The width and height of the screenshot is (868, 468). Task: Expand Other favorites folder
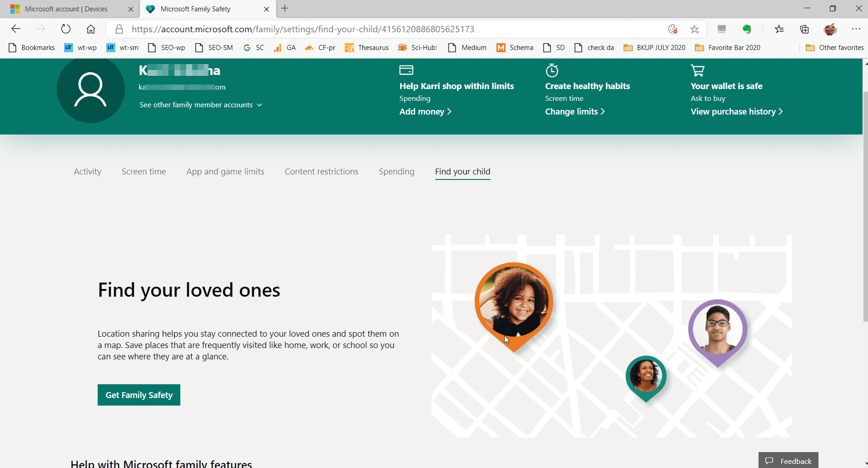tap(835, 48)
